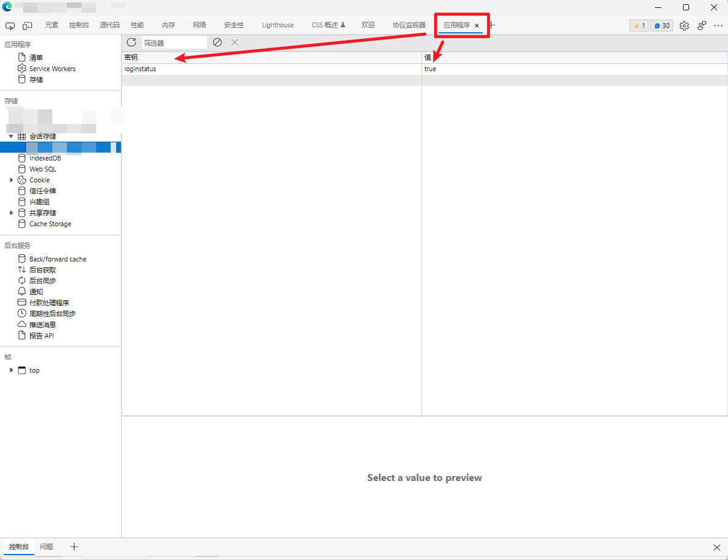Click the add tab plus icon in top tab bar
728x560 pixels.
tap(492, 25)
